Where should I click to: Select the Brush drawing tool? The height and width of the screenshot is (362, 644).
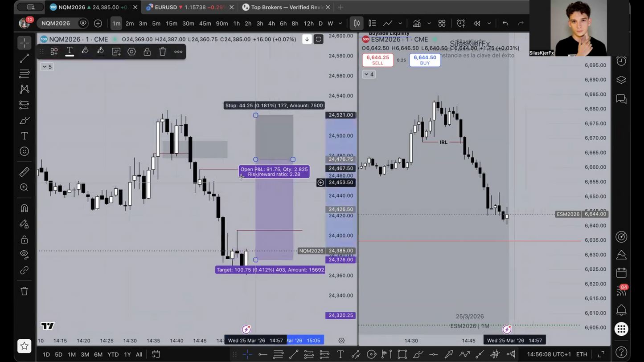[25, 120]
